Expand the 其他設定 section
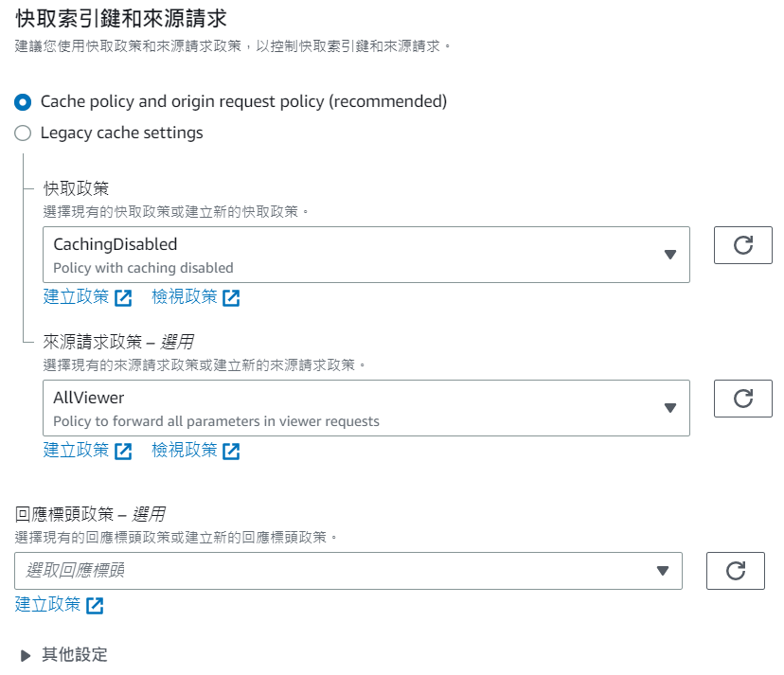This screenshot has height=675, width=784. (x=26, y=655)
